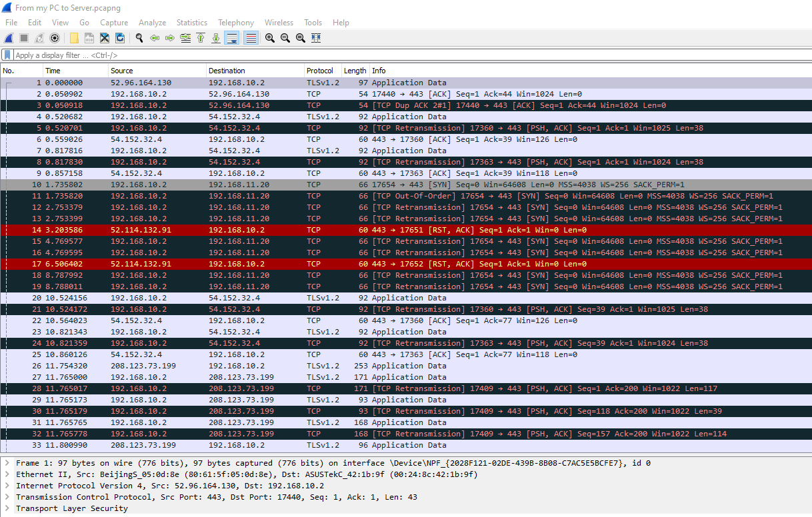Select packet 14 RST, ACK row

(x=406, y=230)
